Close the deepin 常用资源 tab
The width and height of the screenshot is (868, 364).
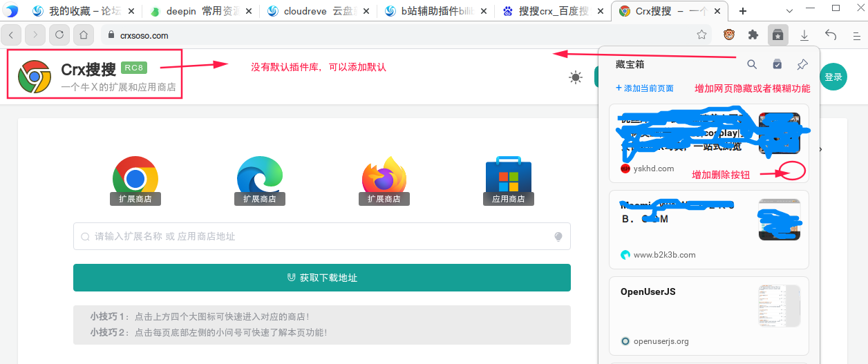[x=248, y=11]
